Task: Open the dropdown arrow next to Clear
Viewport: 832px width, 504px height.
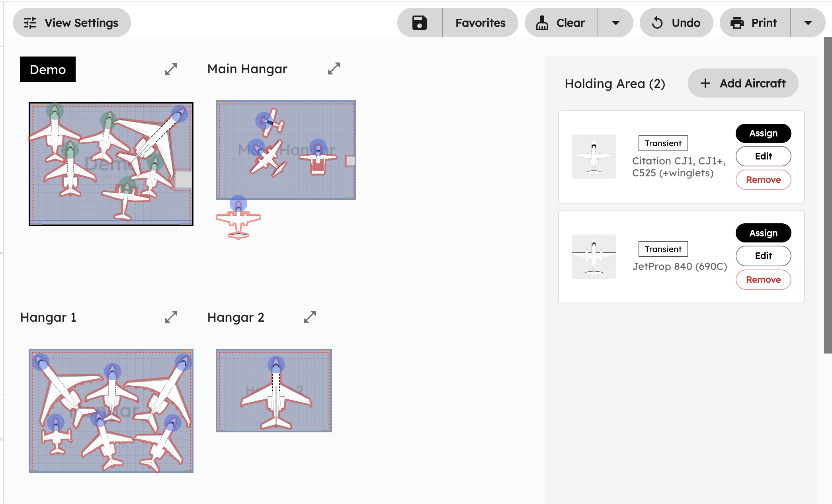Action: (615, 23)
